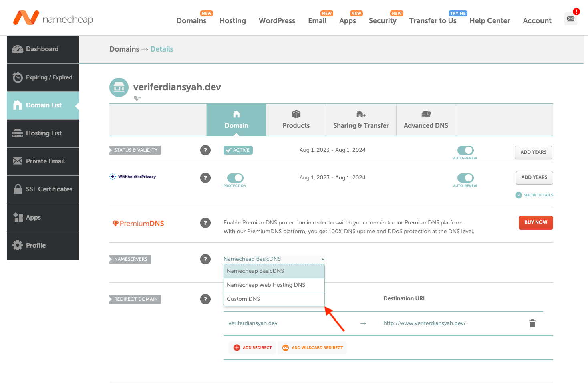Viewport: 588px width, 383px height.
Task: Open the Help Center menu
Action: coord(490,21)
